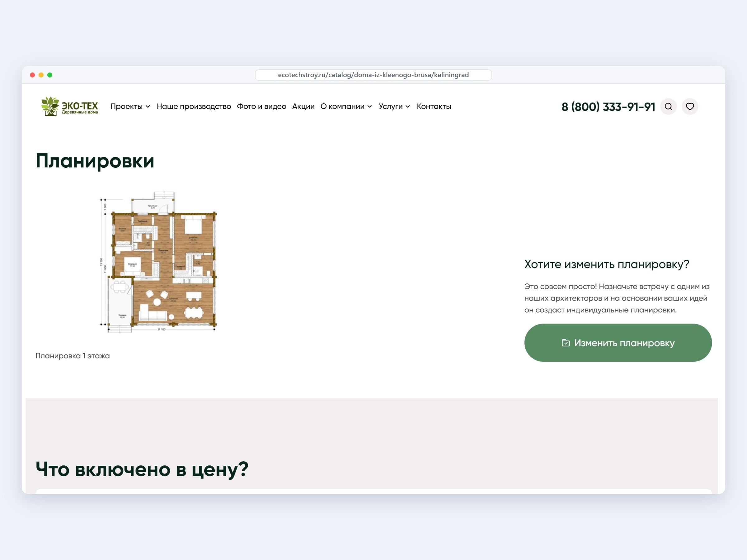Open Наше производство menu item
Image resolution: width=747 pixels, height=560 pixels.
tap(194, 106)
